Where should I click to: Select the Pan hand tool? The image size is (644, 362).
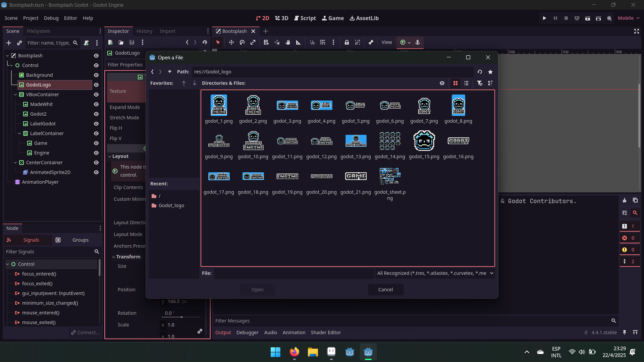coord(288,42)
